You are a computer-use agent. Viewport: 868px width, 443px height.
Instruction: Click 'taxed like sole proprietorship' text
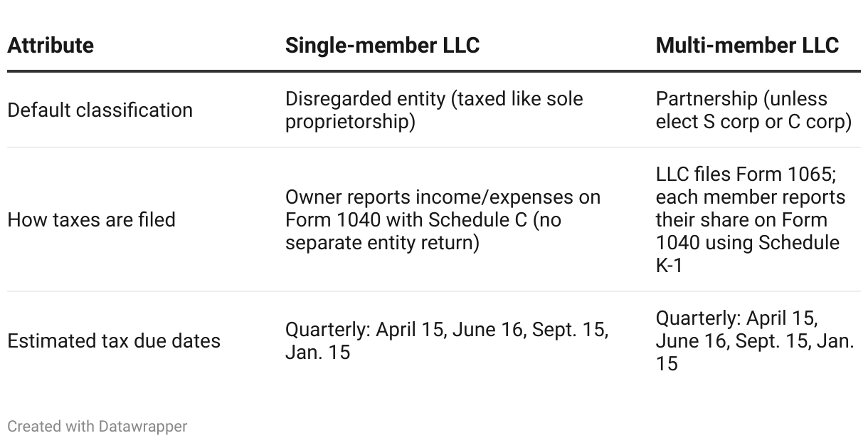434,110
